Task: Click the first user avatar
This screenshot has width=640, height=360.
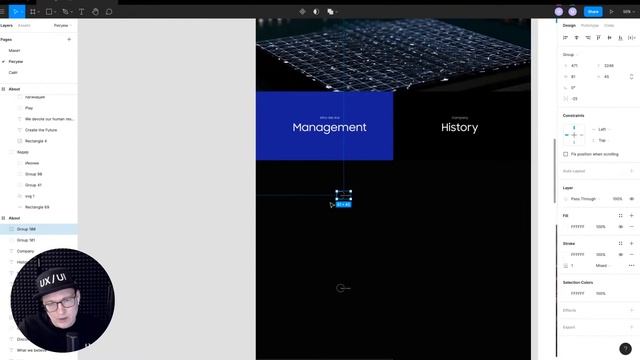Action: click(x=559, y=12)
